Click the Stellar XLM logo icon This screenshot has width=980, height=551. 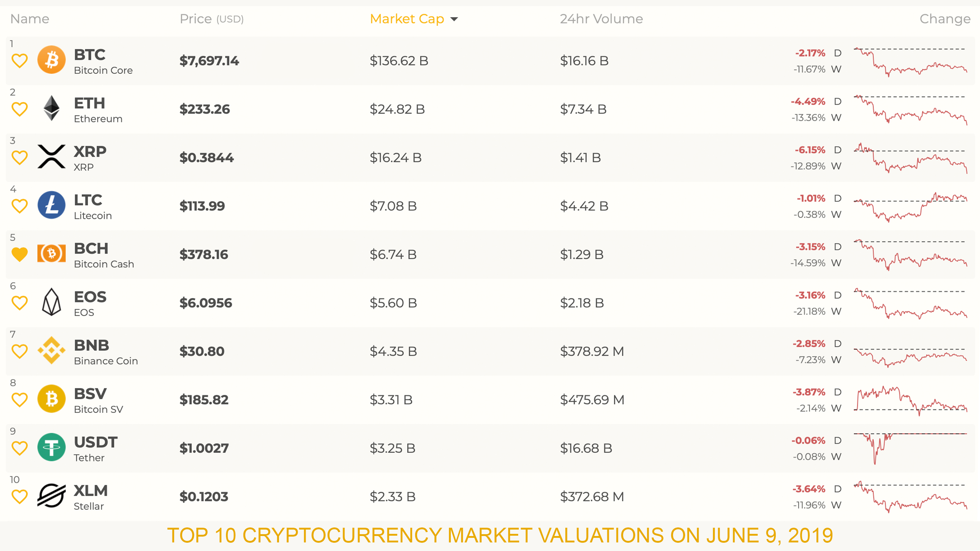pos(51,496)
